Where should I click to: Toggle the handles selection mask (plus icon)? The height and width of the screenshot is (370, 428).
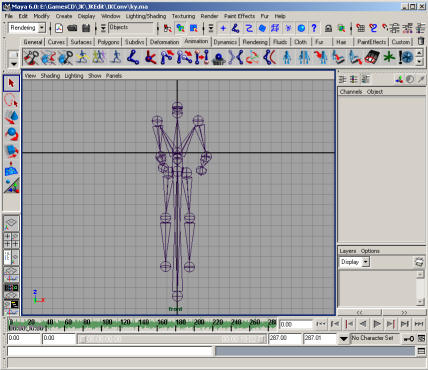click(x=223, y=28)
